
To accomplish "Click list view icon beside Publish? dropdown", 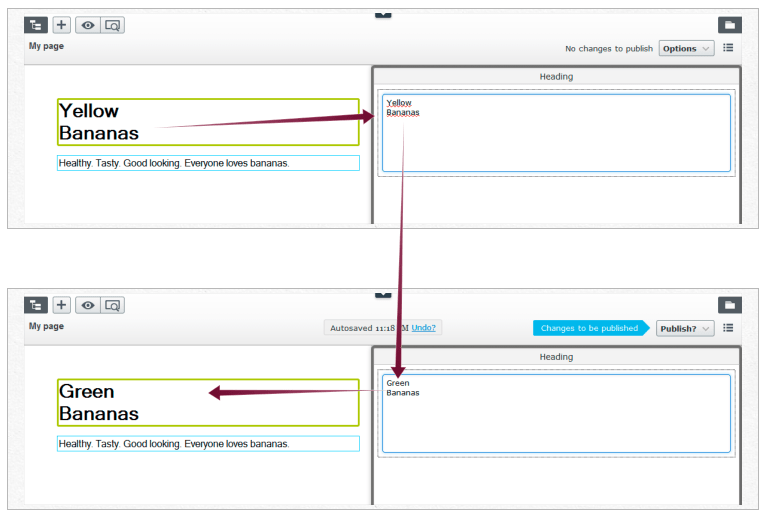I will (728, 328).
